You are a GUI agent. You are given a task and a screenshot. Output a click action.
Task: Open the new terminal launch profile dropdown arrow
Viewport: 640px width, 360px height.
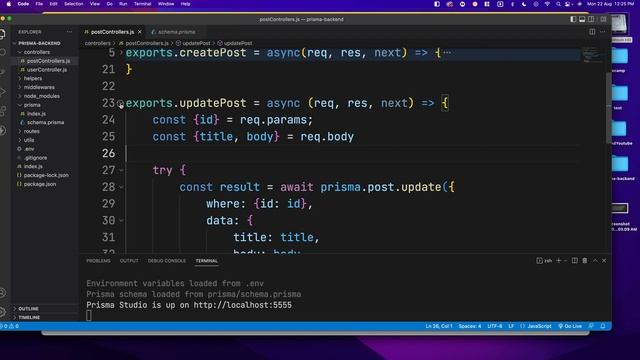click(x=565, y=261)
